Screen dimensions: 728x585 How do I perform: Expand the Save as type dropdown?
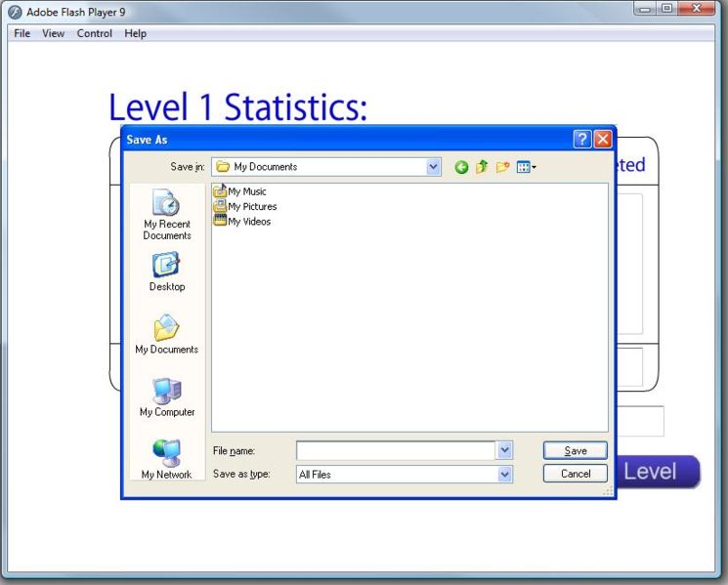pos(504,474)
